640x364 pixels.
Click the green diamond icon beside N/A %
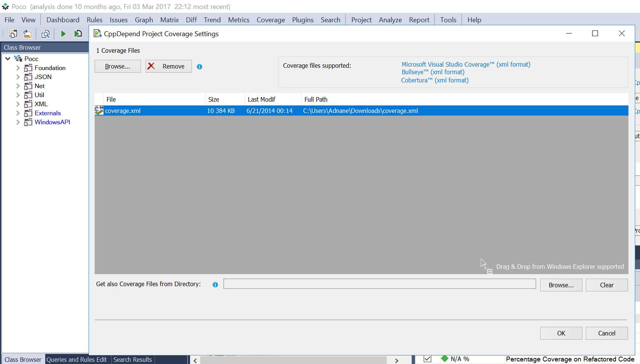(x=445, y=359)
